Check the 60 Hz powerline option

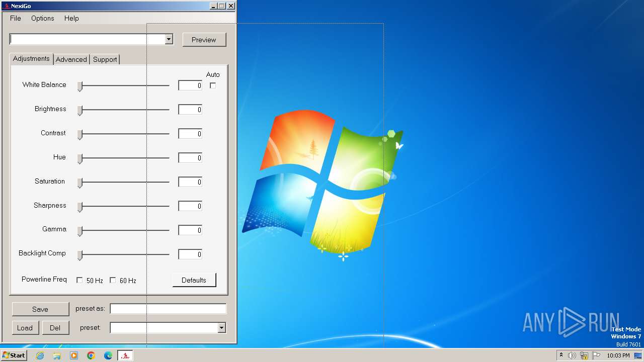click(x=113, y=280)
